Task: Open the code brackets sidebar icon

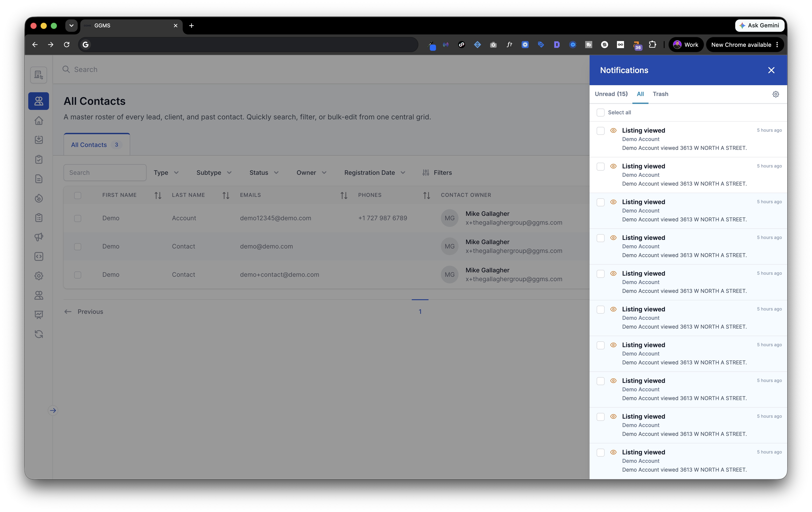Action: 39,256
